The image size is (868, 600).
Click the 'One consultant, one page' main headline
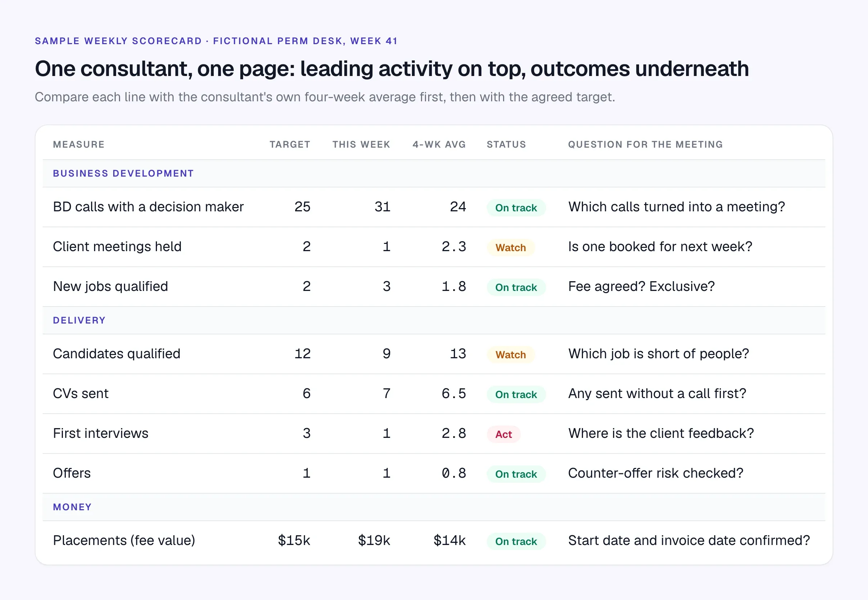point(392,69)
